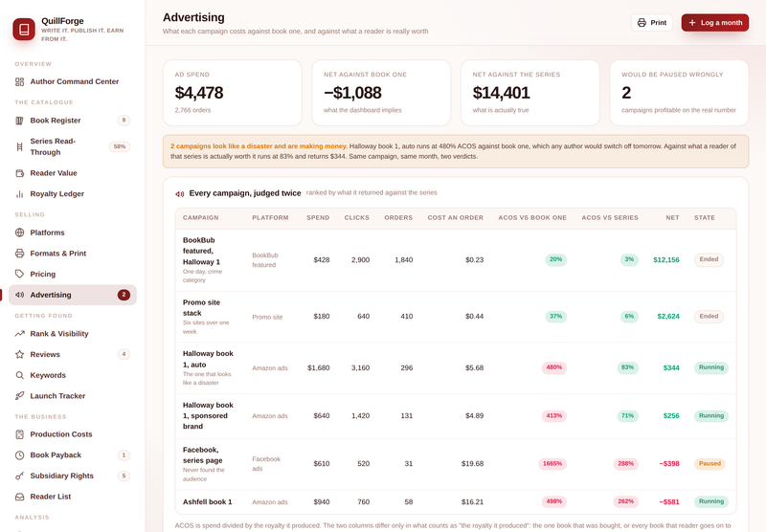
Task: Click the printer icon in Print button
Action: pyautogui.click(x=642, y=23)
